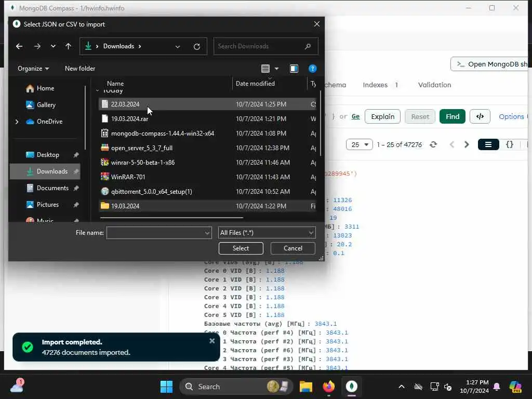Refresh the document count

[x=433, y=145]
